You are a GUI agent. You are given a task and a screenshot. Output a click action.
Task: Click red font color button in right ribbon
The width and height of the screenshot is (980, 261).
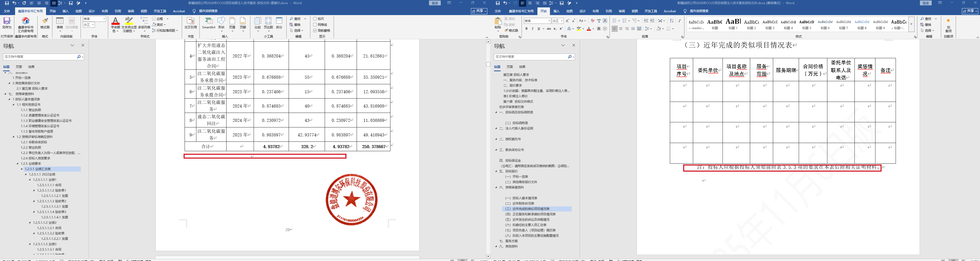pos(589,29)
